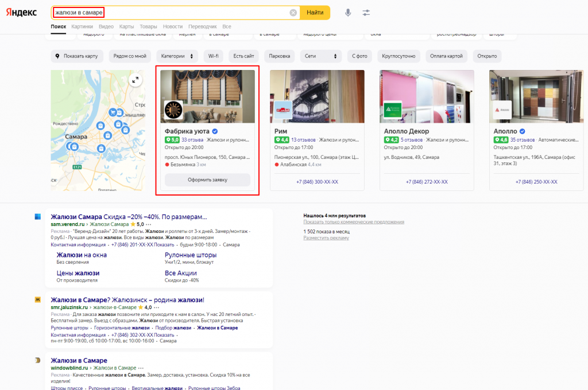Viewport: 588px width, 390px height.
Task: Click the Аполло Декор green logo badge
Action: (393, 110)
